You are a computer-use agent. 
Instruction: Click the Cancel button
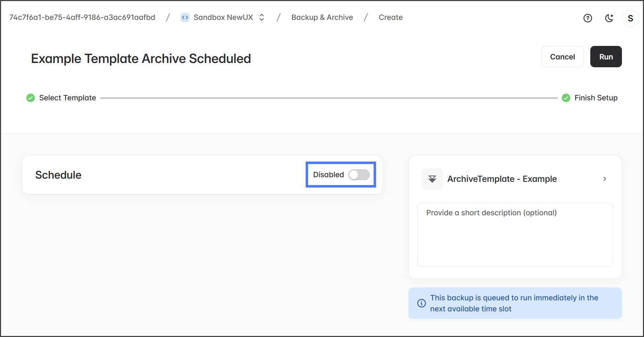pyautogui.click(x=562, y=57)
